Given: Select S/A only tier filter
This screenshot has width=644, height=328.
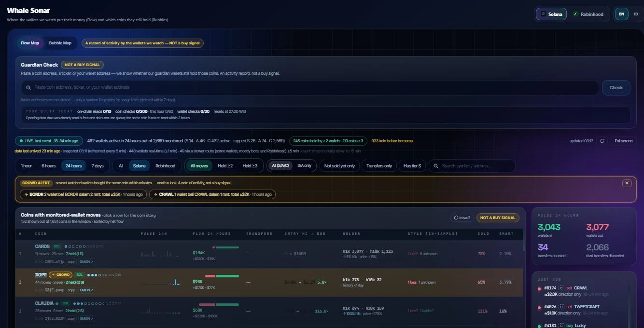Looking at the screenshot, I should pos(304,166).
